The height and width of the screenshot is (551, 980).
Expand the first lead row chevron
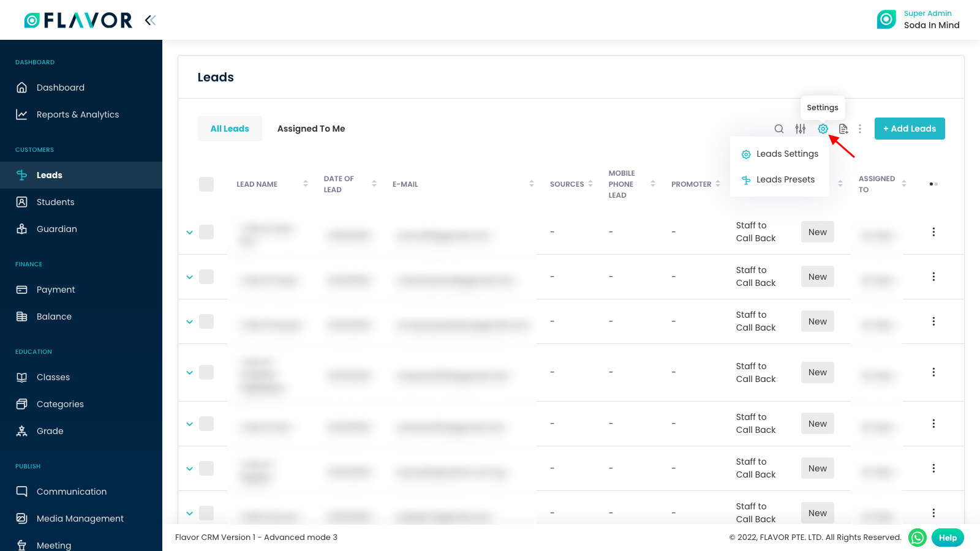(x=189, y=233)
